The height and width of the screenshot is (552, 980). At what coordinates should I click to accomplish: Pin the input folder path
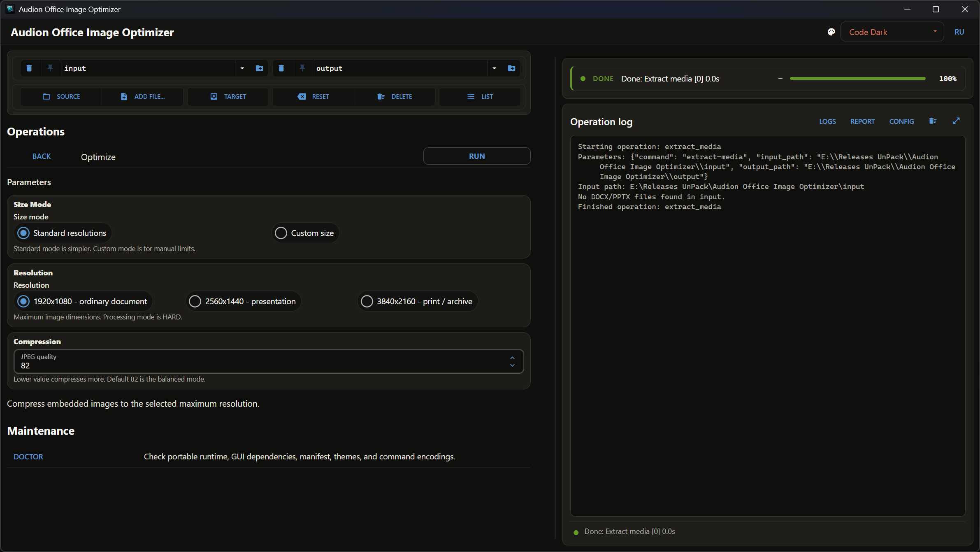click(x=50, y=68)
